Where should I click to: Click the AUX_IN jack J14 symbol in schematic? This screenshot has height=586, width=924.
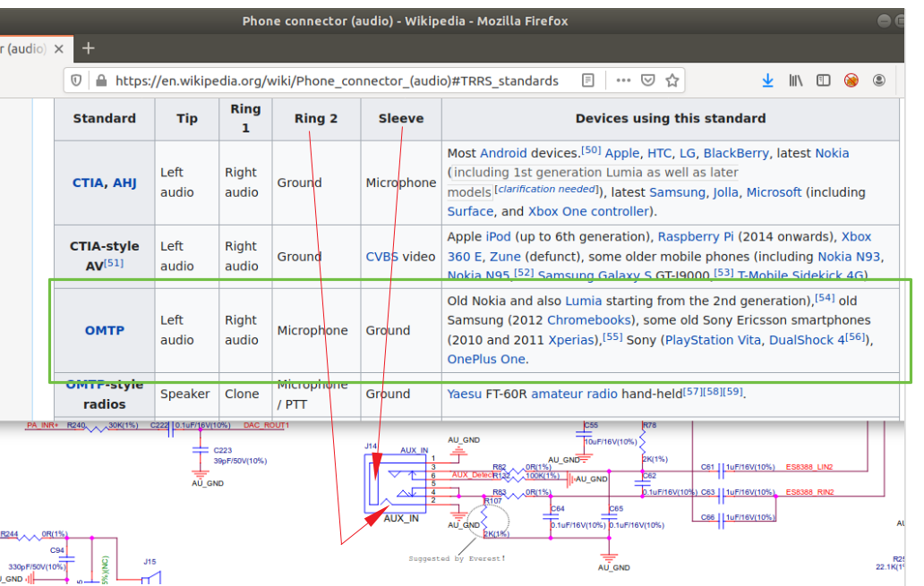[x=395, y=483]
